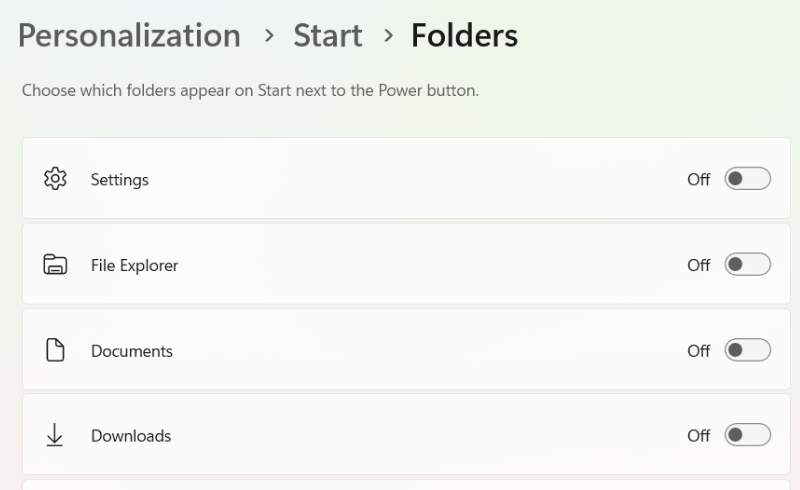Go back to Personalization breadcrumb
Viewport: 800px width, 490px height.
click(129, 36)
